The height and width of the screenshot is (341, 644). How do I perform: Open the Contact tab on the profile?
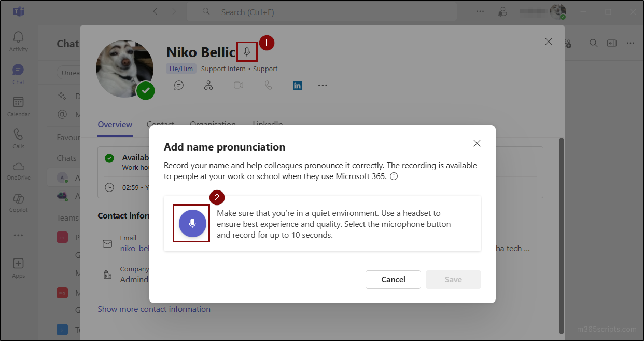click(160, 124)
